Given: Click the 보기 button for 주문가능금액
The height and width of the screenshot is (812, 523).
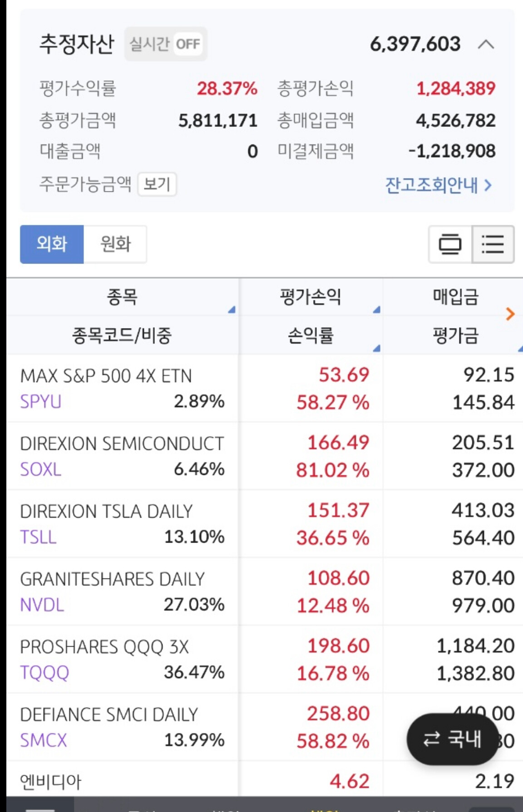Looking at the screenshot, I should click(157, 184).
